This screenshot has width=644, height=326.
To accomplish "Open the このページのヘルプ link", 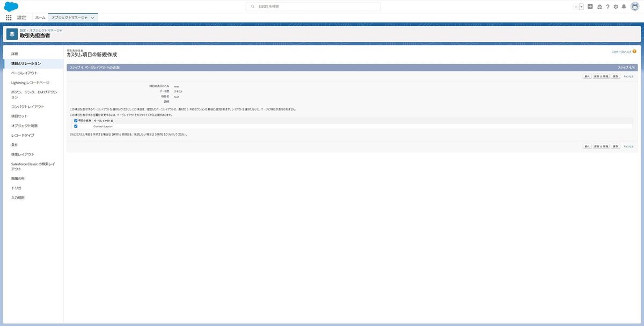I will coord(621,51).
